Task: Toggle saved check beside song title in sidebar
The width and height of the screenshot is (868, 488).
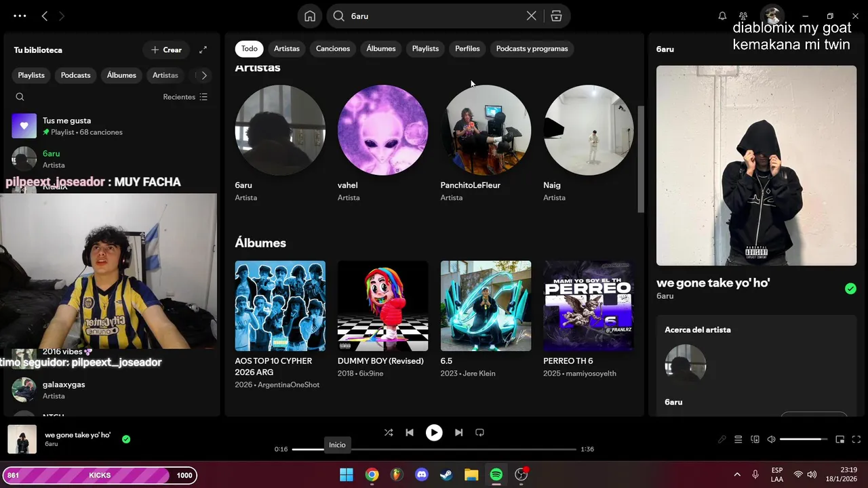Action: [x=850, y=289]
